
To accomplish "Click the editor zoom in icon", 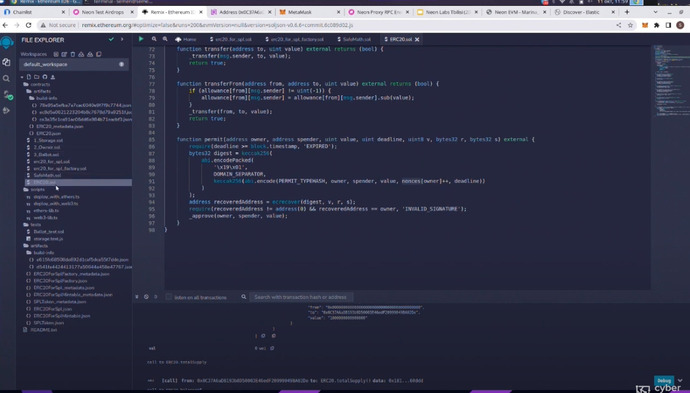I will pyautogui.click(x=165, y=39).
